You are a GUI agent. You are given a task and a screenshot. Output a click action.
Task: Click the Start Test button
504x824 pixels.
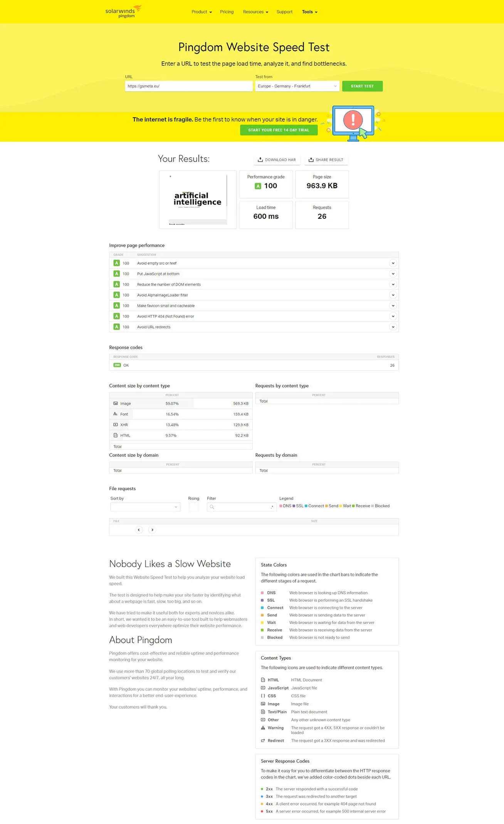pos(362,86)
